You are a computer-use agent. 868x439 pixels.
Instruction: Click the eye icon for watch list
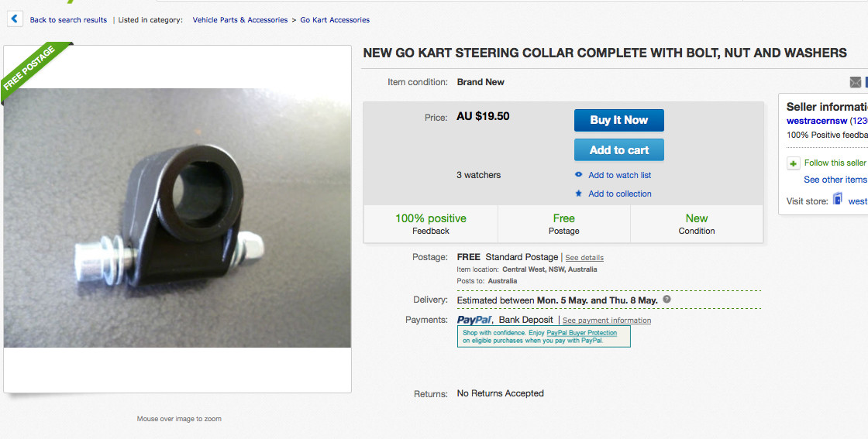coord(578,175)
